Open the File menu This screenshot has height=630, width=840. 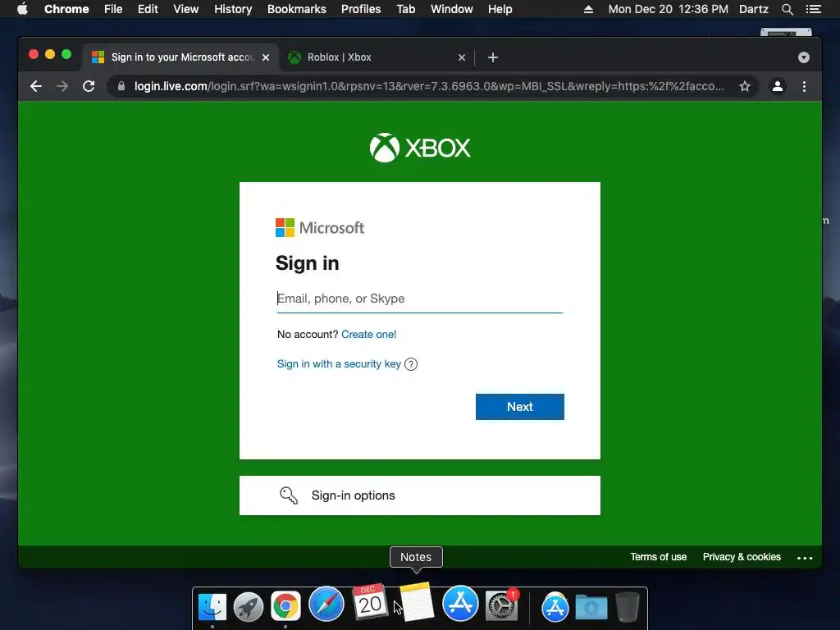[x=113, y=8]
